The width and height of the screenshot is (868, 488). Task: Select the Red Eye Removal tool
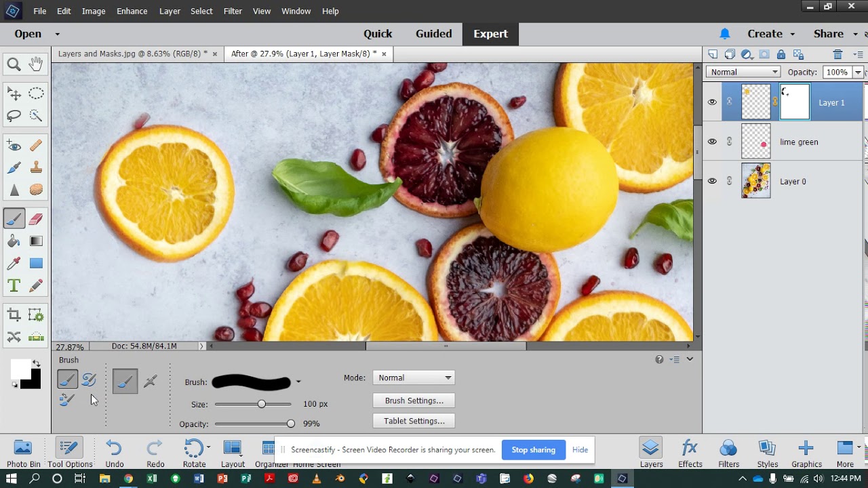click(14, 145)
